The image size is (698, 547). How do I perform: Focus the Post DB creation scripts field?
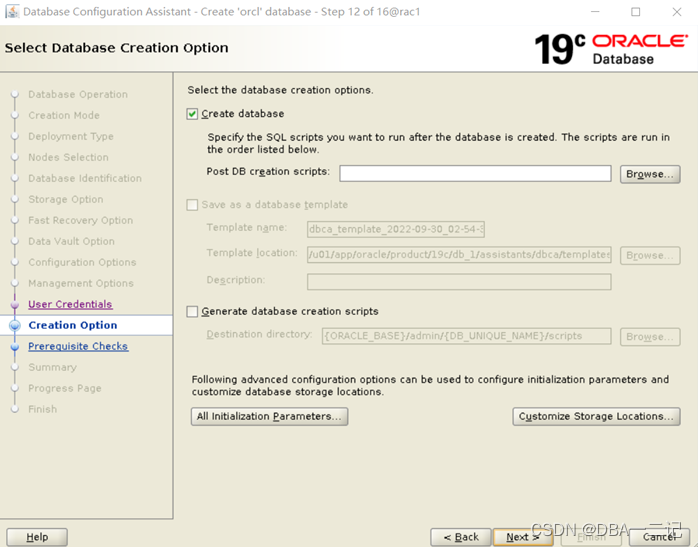(x=475, y=174)
